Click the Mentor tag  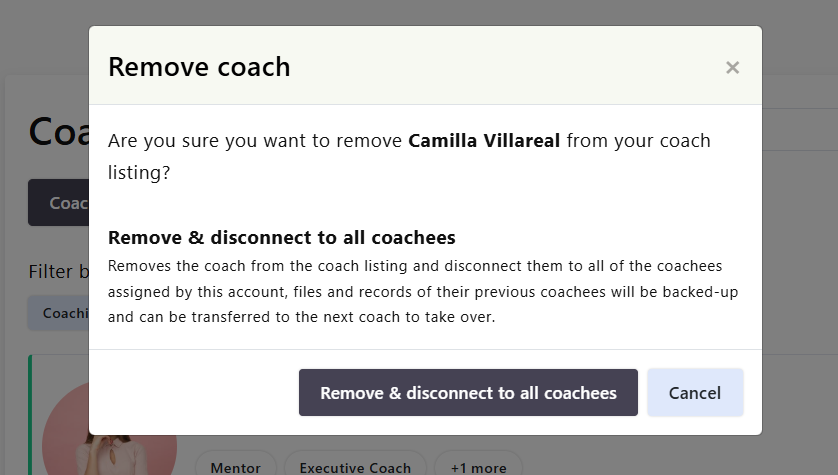tap(236, 467)
